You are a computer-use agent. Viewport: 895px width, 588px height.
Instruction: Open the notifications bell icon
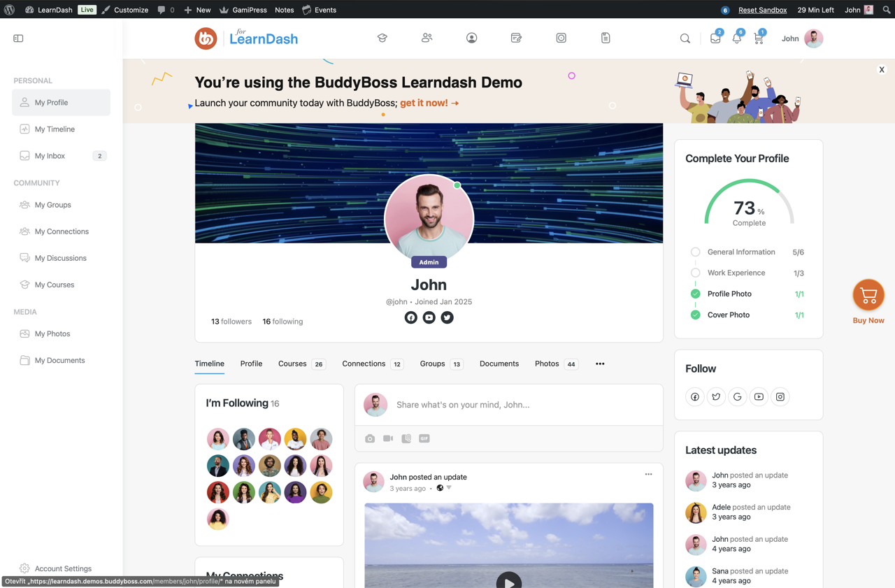[x=736, y=39]
